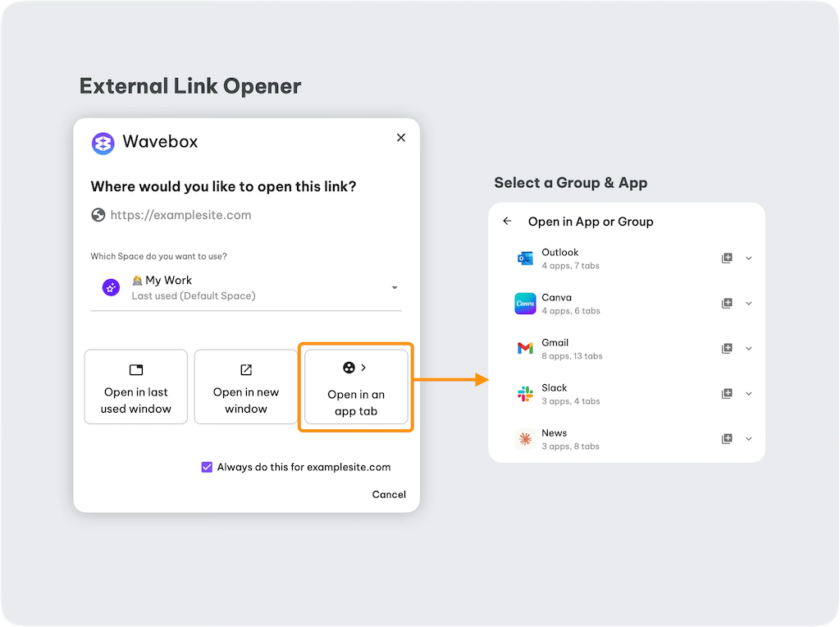Click the Outlook app icon
The width and height of the screenshot is (840, 627).
coord(525,259)
